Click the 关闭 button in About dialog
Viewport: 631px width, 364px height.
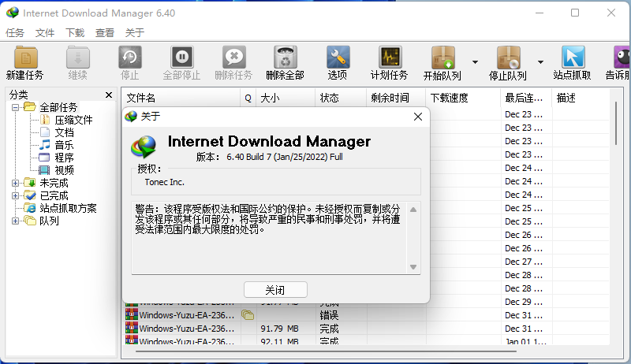[275, 290]
